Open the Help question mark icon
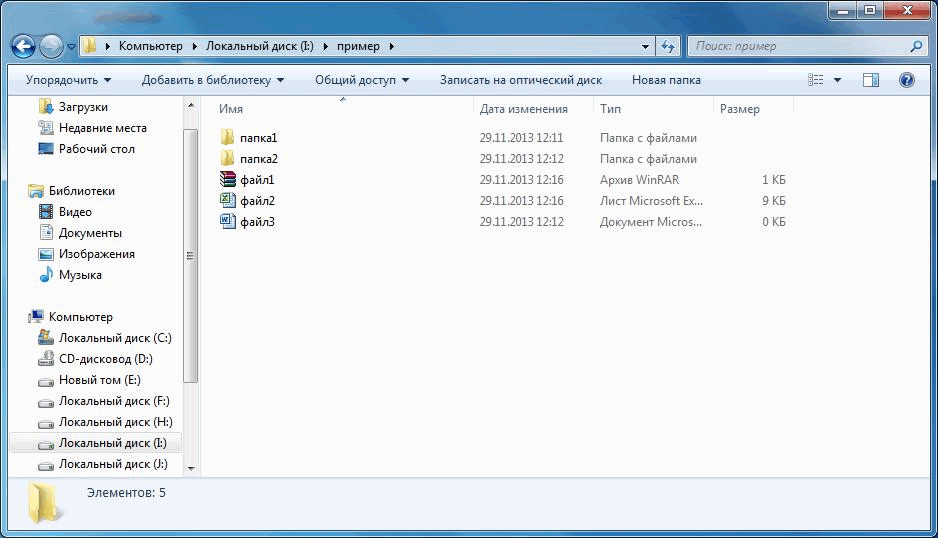 pos(907,80)
